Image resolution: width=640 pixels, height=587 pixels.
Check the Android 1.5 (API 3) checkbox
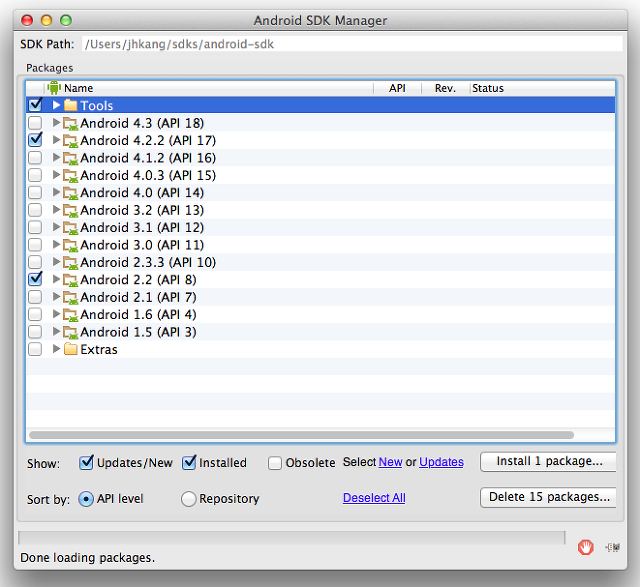(x=35, y=331)
